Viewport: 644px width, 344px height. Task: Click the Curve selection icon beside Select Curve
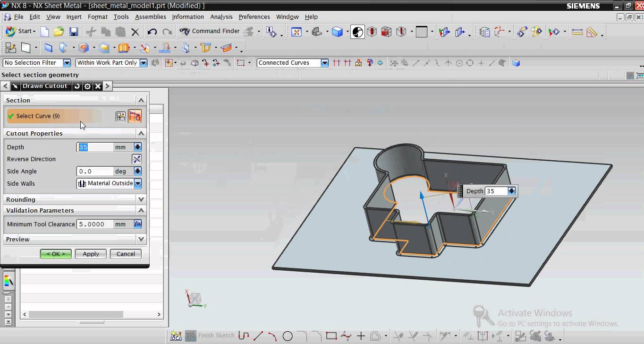pos(135,116)
